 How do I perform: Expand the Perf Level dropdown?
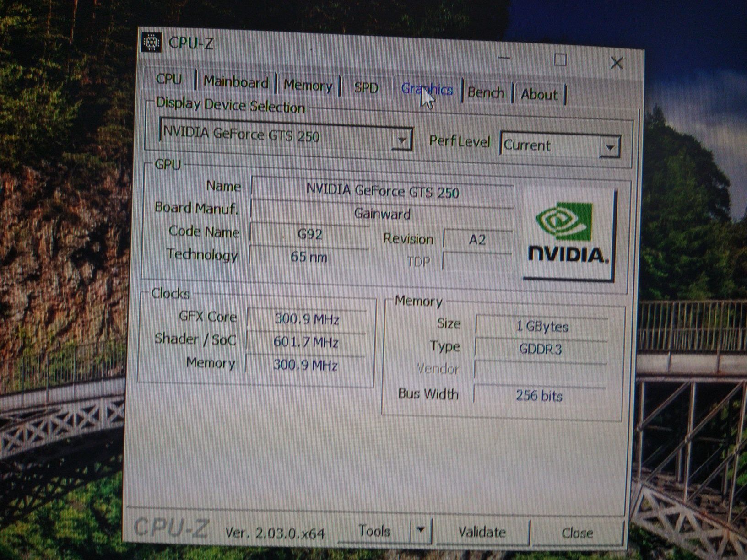[609, 148]
